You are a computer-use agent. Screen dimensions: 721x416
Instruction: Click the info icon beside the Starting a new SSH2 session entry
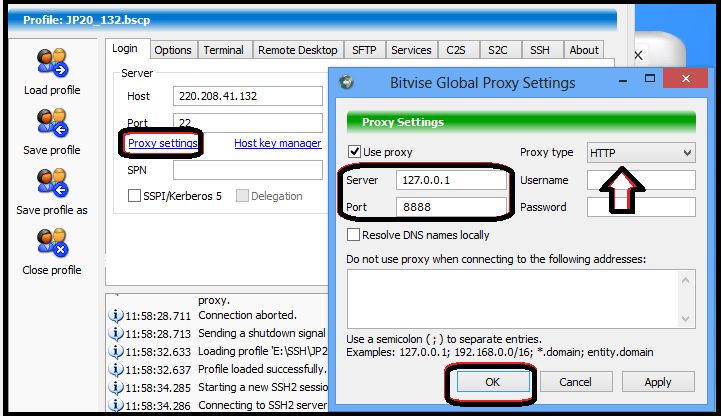click(x=115, y=387)
